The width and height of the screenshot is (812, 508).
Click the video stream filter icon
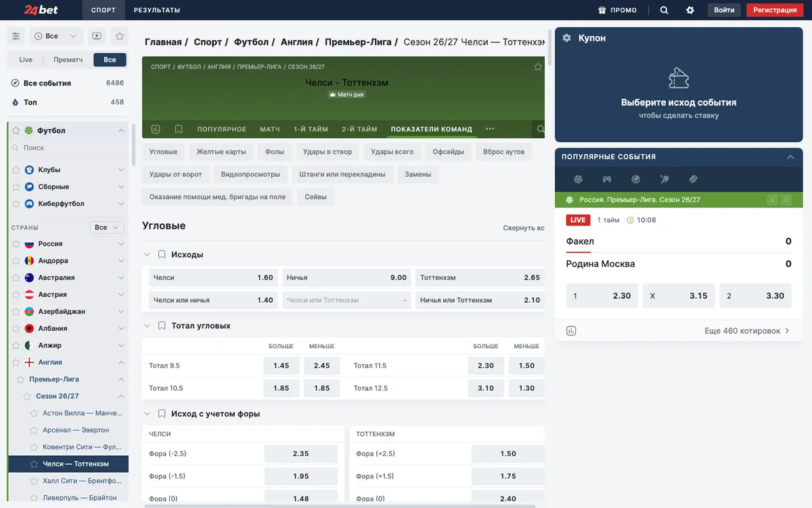pyautogui.click(x=97, y=36)
